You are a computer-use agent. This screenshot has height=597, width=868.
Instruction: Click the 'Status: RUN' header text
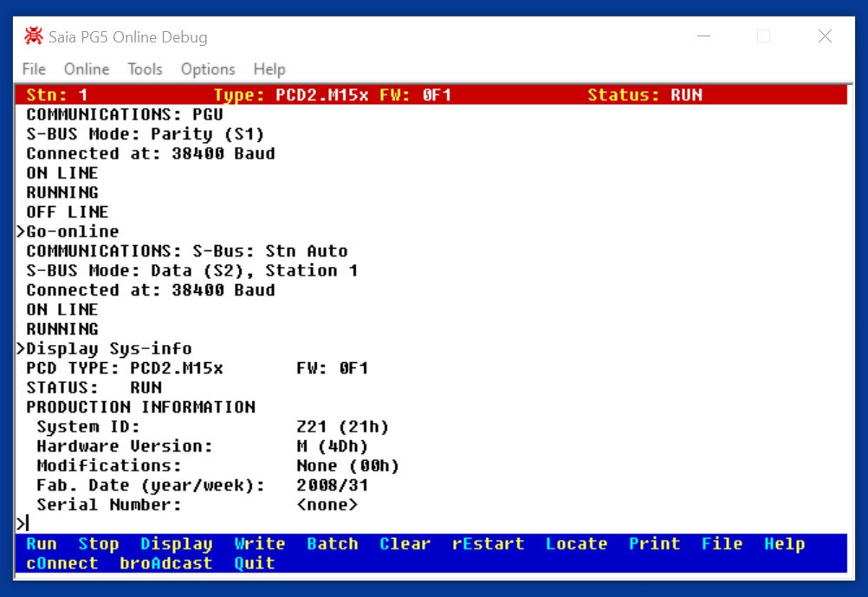(x=645, y=94)
